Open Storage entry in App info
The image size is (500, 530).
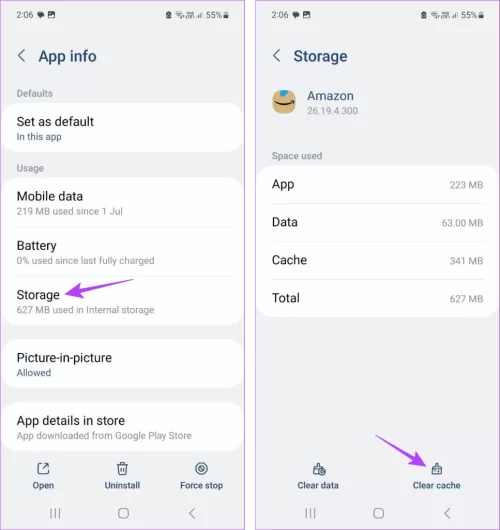122,302
